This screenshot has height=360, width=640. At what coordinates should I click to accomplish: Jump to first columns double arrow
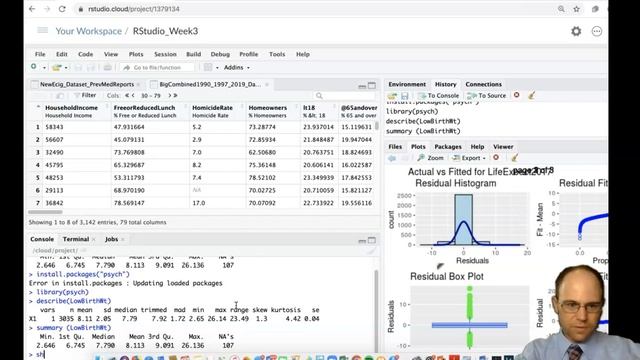(127, 96)
